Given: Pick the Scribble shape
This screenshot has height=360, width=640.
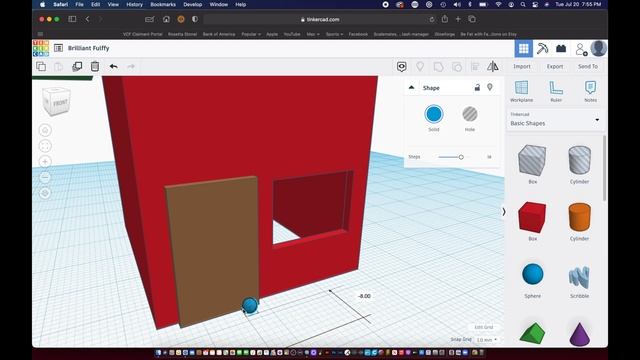Looking at the screenshot, I should coord(580,277).
